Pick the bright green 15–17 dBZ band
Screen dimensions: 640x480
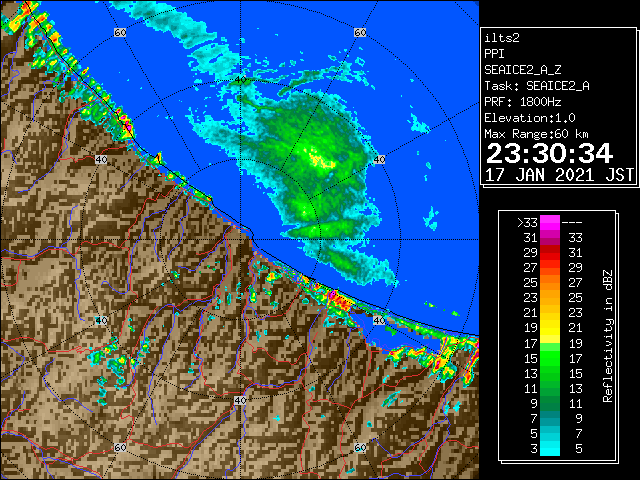point(550,358)
